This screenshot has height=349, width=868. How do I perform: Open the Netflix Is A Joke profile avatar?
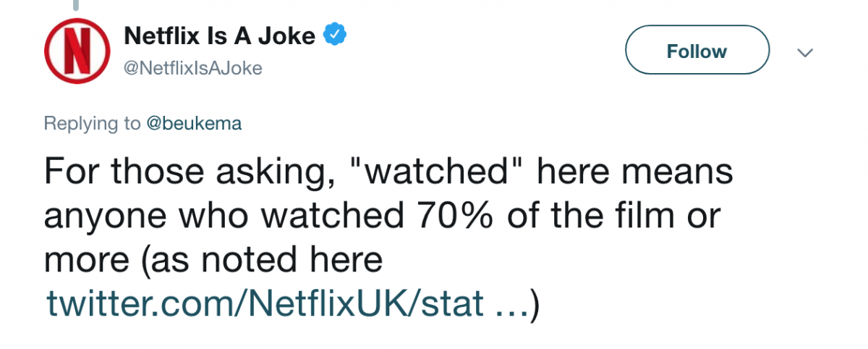pos(76,51)
